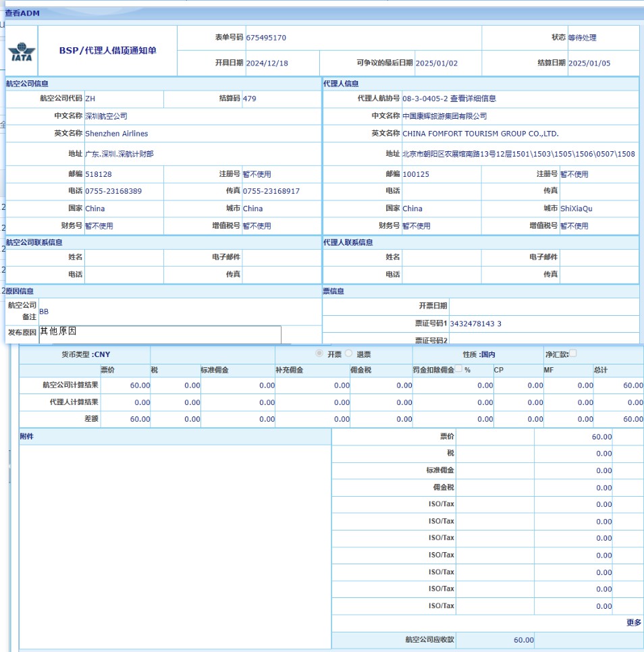This screenshot has height=652, width=644.
Task: Select the 开票 radio button
Action: click(x=319, y=354)
